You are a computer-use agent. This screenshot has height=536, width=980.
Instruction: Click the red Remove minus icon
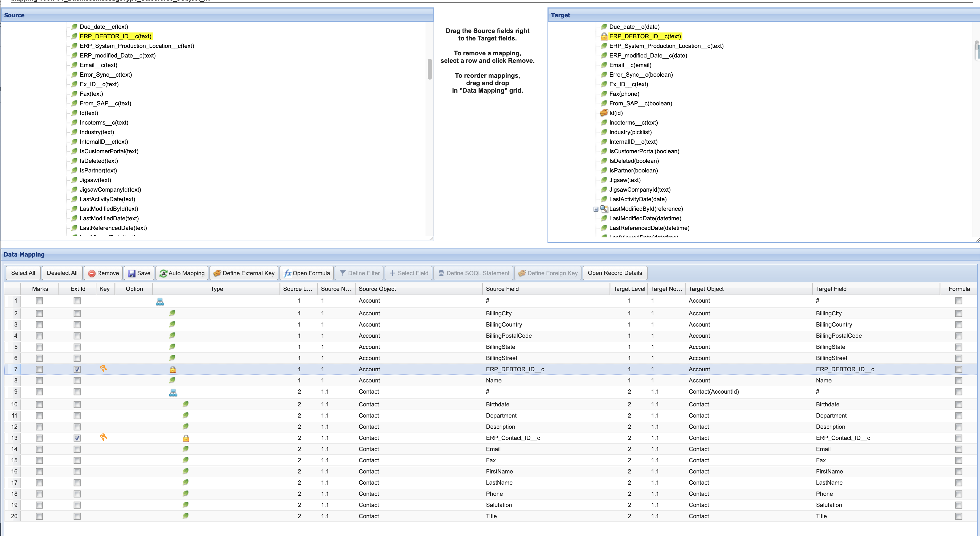pos(92,273)
